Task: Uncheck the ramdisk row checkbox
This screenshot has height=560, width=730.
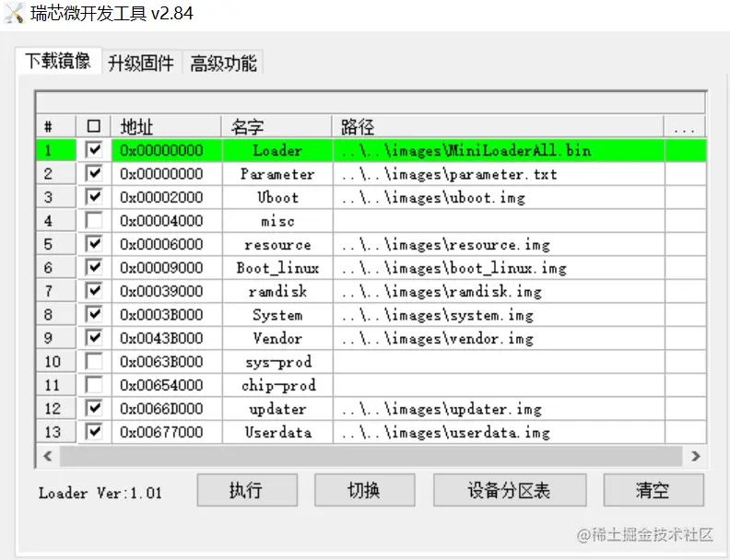Action: click(x=94, y=291)
